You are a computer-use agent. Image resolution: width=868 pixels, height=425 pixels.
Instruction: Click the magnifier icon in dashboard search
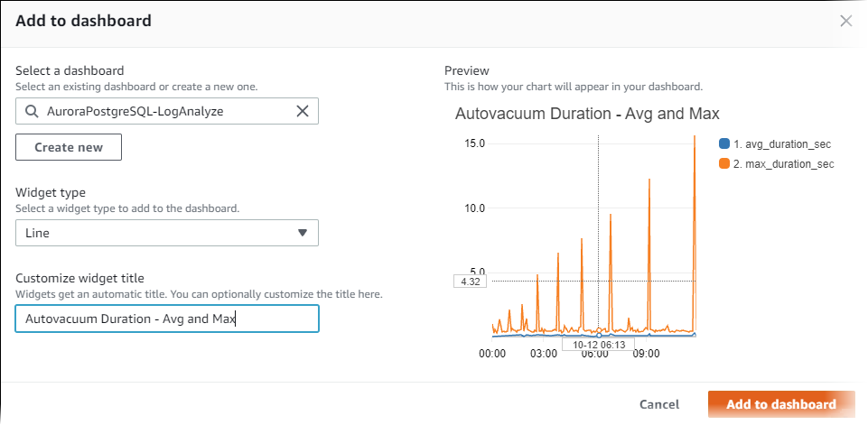coord(32,111)
